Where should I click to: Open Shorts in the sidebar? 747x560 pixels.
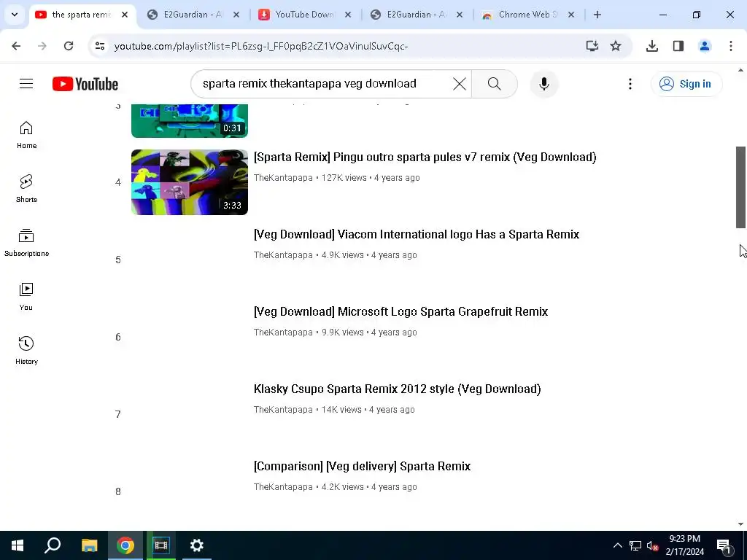26,189
